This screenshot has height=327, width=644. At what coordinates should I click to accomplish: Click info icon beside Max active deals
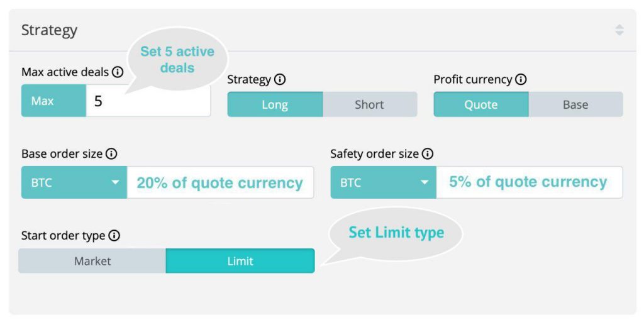118,72
